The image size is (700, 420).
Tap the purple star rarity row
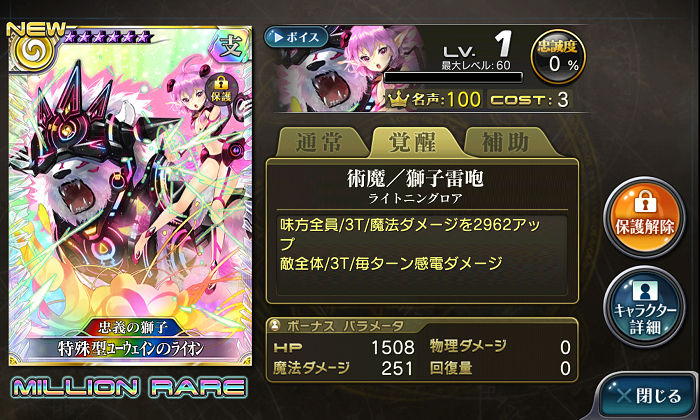108,38
